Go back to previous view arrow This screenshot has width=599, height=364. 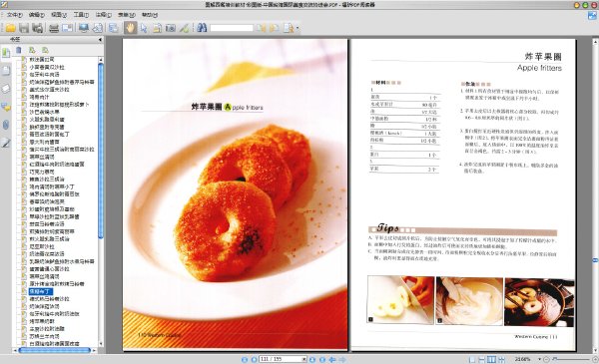332,359
